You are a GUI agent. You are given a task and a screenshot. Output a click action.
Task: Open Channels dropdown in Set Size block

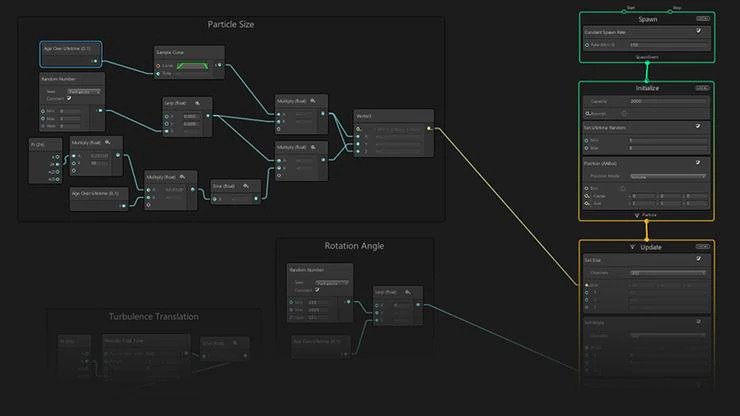pyautogui.click(x=668, y=273)
